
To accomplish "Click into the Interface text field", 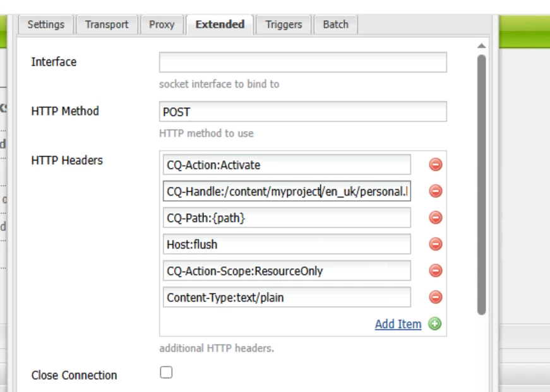I will click(302, 62).
